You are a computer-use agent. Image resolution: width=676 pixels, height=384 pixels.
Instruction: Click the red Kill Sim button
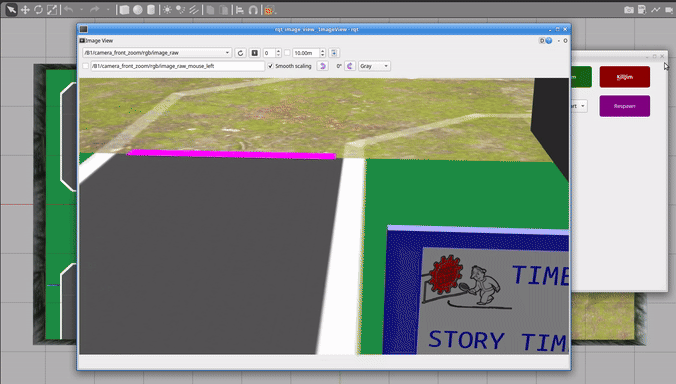tap(625, 77)
